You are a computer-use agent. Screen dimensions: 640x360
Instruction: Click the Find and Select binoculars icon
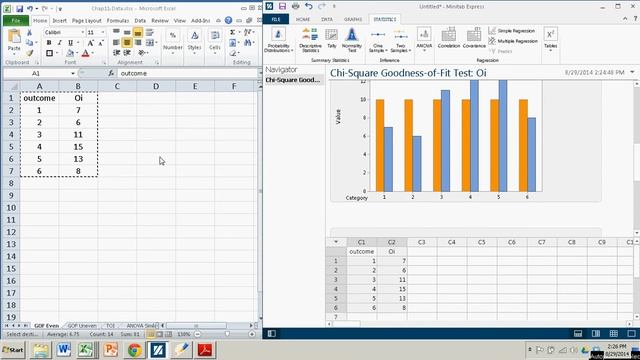(x=247, y=43)
